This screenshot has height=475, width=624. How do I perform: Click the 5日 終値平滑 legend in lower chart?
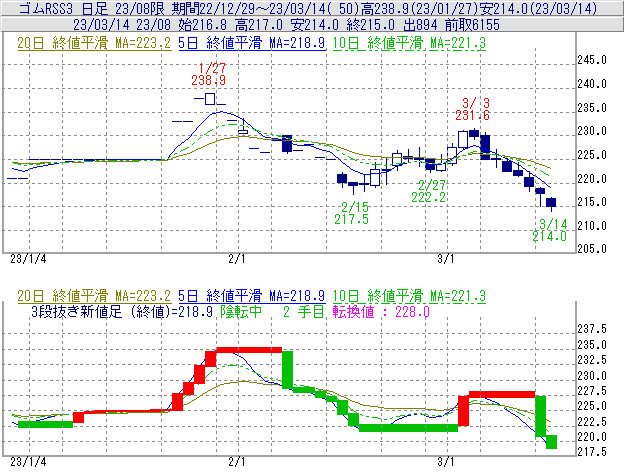pyautogui.click(x=252, y=296)
